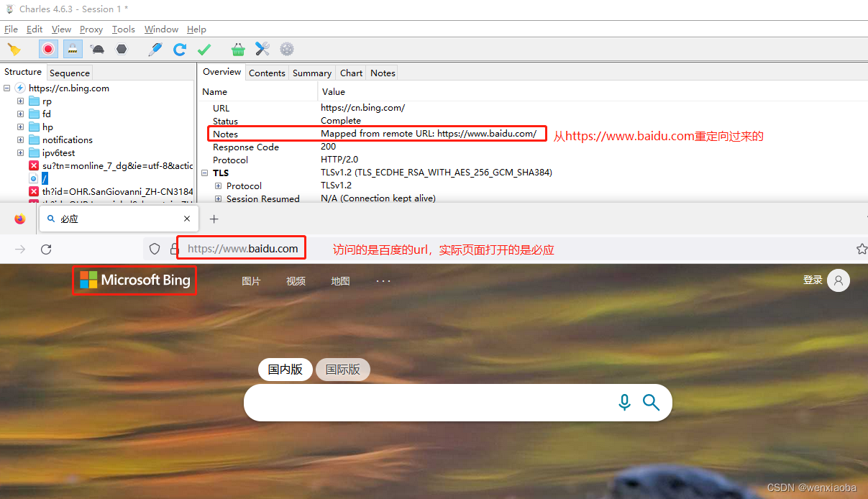Select the ipv6test folder label
868x499 pixels.
(59, 153)
